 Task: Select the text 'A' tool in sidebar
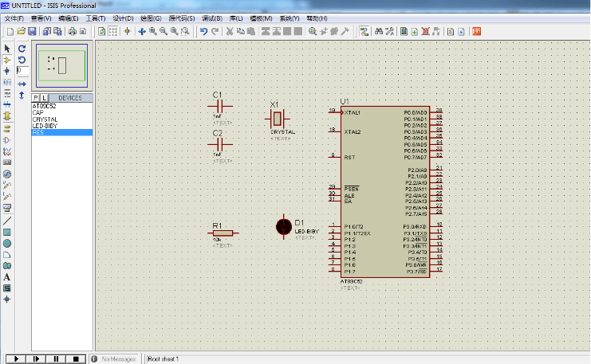7,276
